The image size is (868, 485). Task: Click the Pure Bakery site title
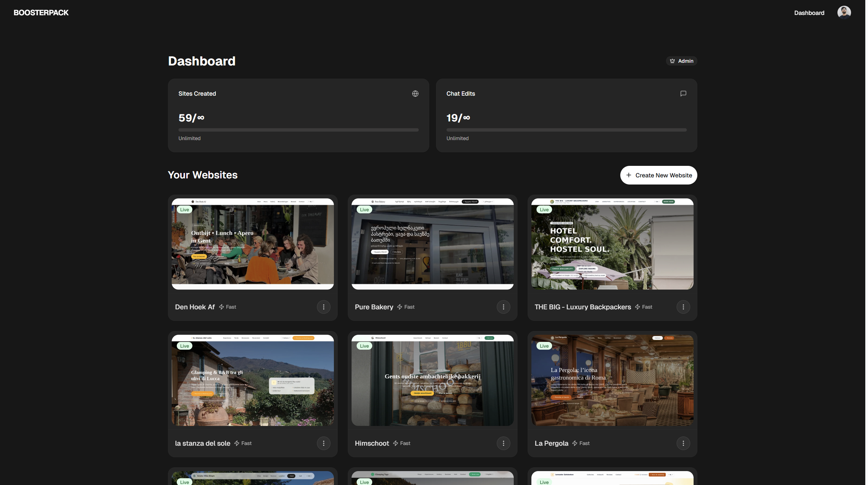[374, 307]
